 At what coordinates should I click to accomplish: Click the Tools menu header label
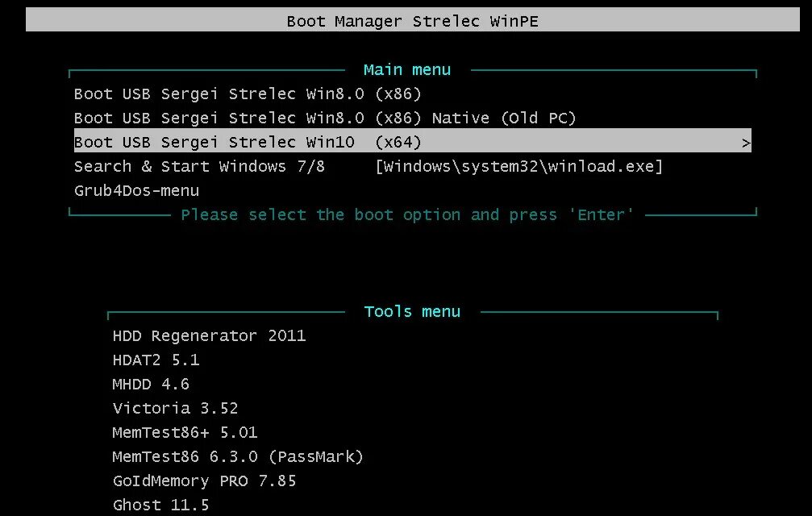pos(411,311)
